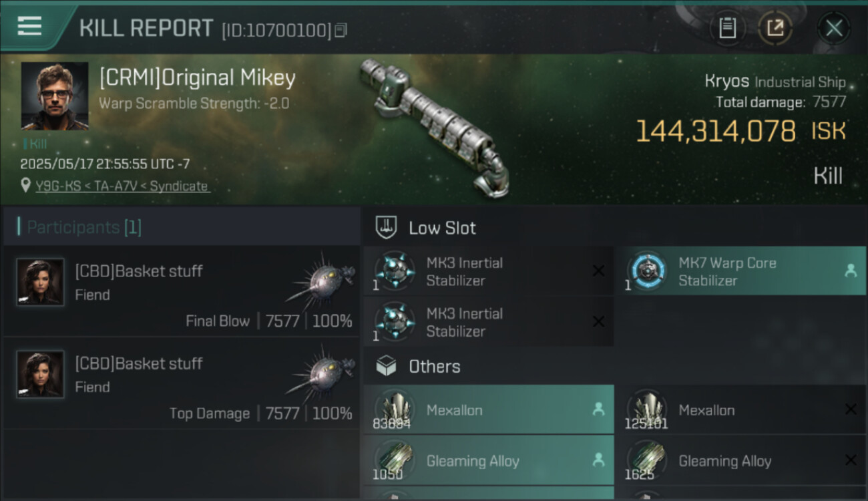
Task: Copy the kill report ID
Action: tap(341, 30)
